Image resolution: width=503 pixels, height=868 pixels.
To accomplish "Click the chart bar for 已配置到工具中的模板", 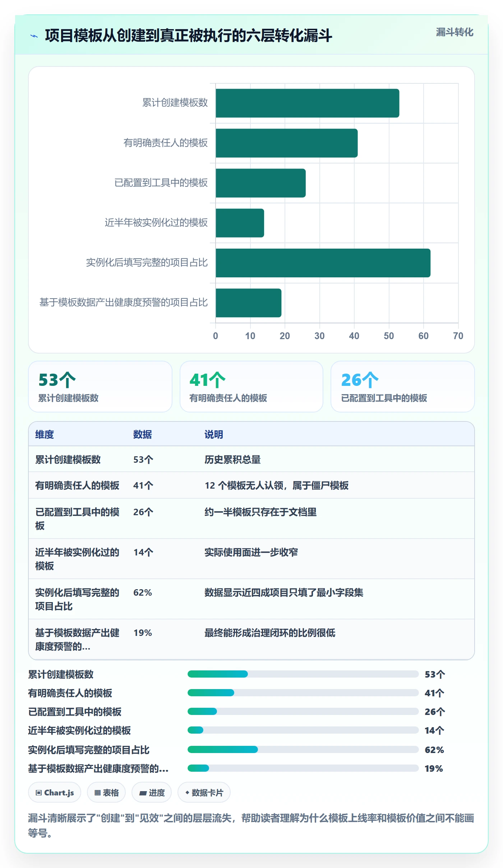I will [x=260, y=183].
